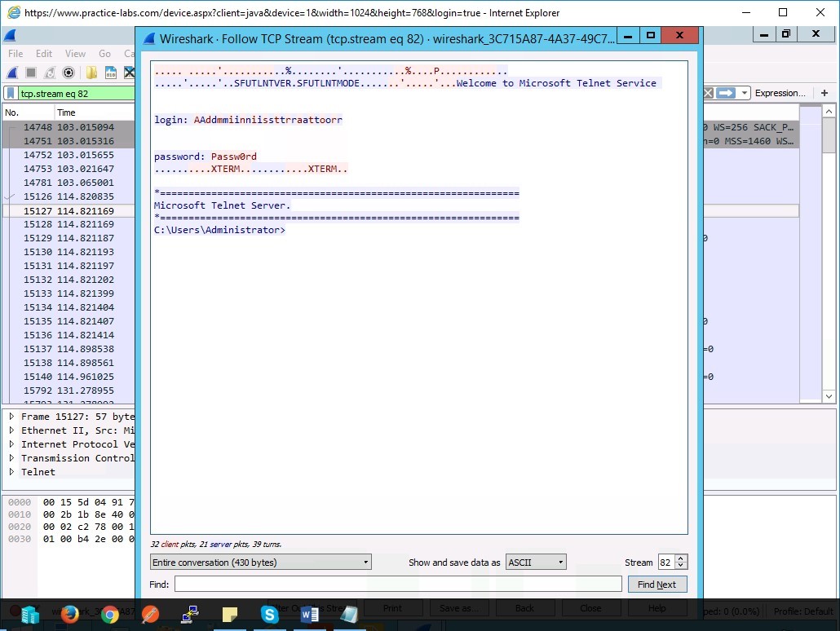
Task: Select packet row 15792
Action: [69, 391]
